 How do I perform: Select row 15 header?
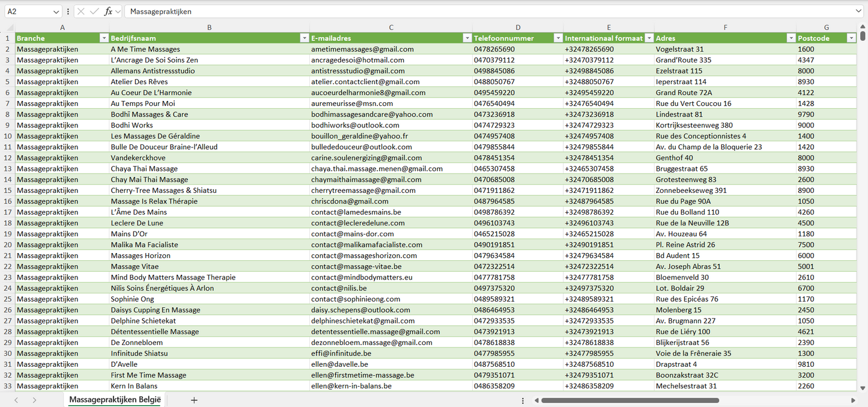coord(8,191)
